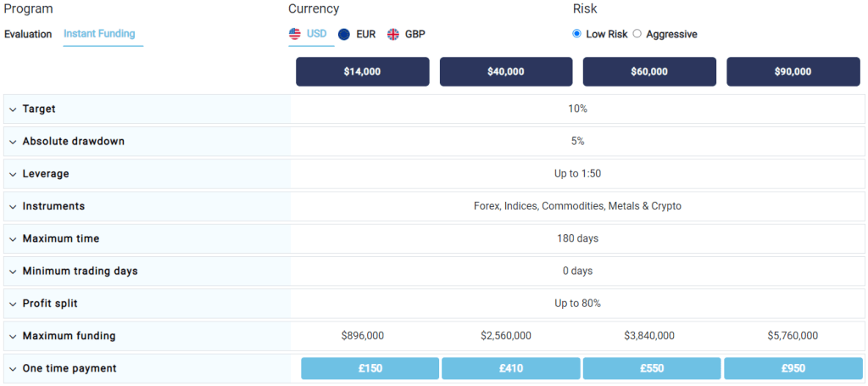Expand the Absolute drawdown row

(14, 142)
